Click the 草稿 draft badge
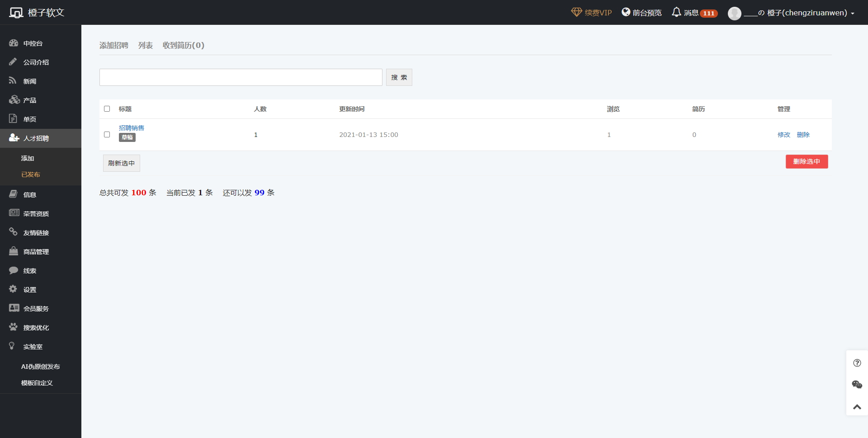Screen dimensions: 868x438 (127, 137)
